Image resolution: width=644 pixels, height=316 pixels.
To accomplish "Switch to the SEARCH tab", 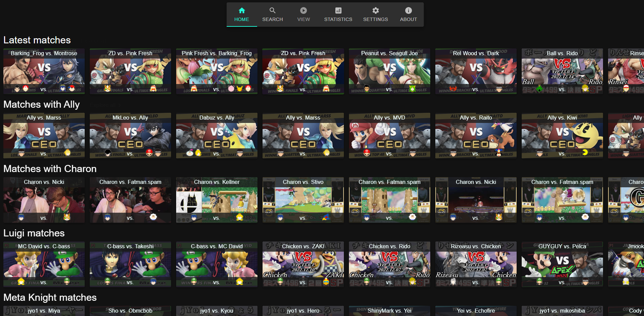I will click(272, 15).
